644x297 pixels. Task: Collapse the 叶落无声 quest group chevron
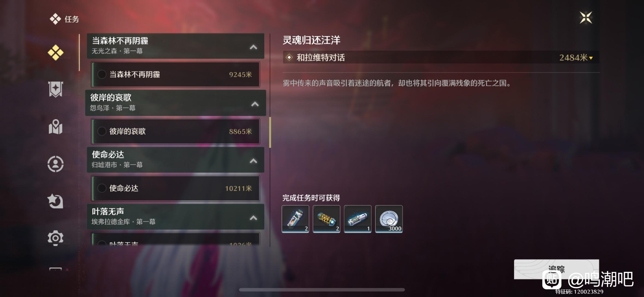tap(253, 218)
